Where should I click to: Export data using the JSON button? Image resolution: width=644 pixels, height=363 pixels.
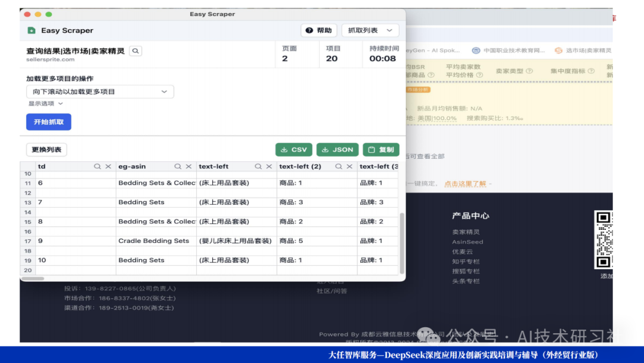(x=337, y=150)
